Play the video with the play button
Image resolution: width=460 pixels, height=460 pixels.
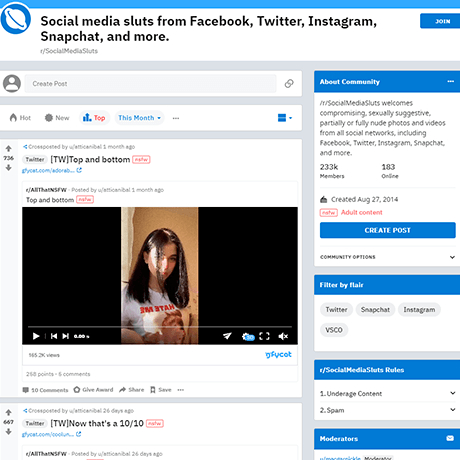[36, 336]
